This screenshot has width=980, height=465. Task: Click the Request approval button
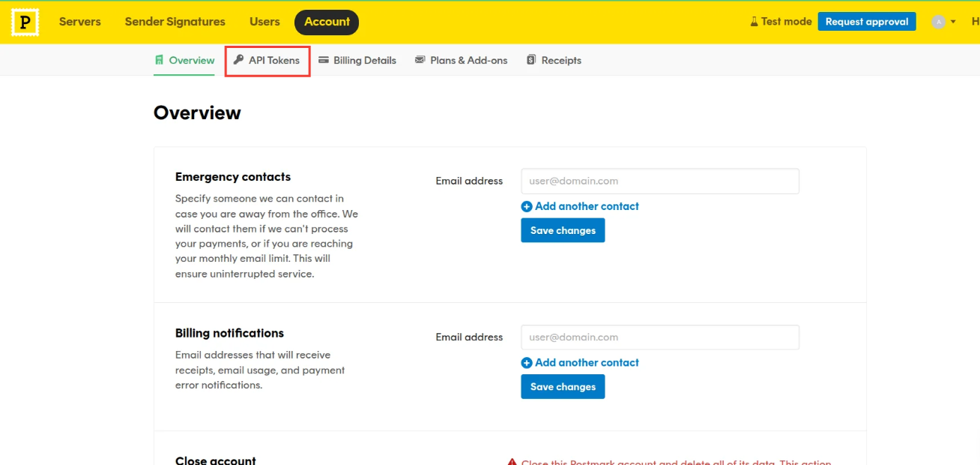coord(867,21)
